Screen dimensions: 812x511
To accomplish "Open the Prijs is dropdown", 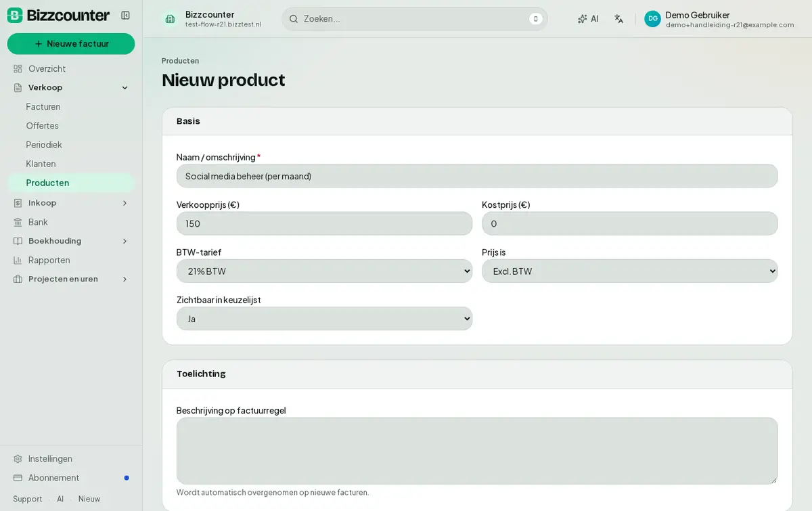I will point(630,271).
